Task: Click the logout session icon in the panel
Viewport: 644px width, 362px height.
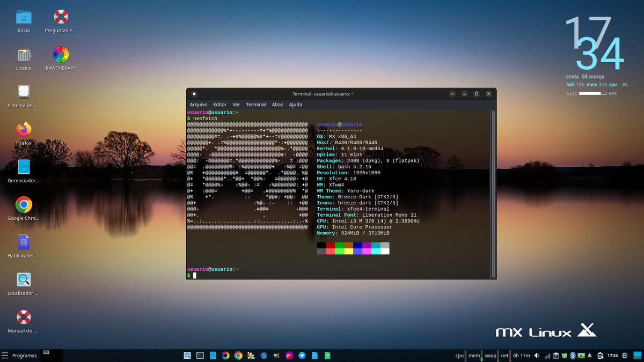Action: click(x=625, y=356)
